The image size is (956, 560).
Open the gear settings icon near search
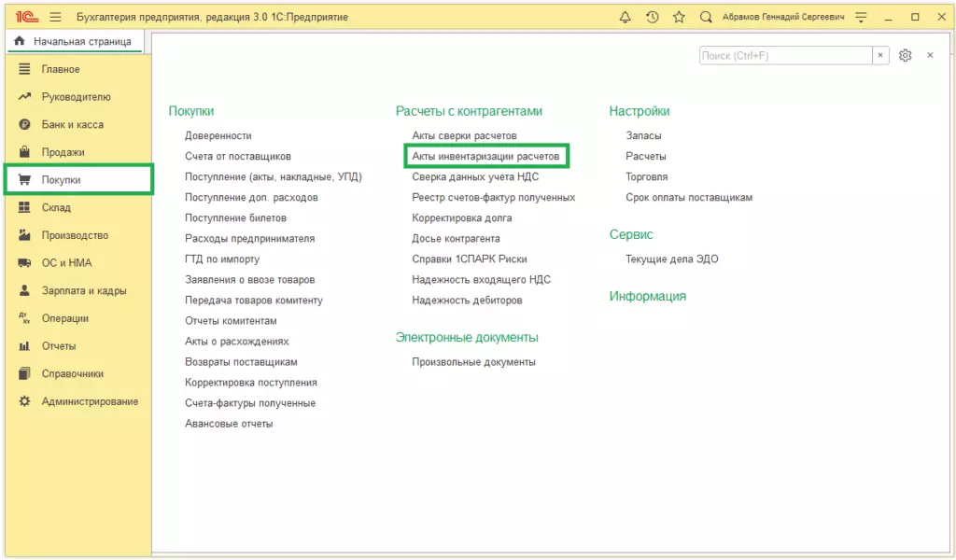click(x=905, y=56)
